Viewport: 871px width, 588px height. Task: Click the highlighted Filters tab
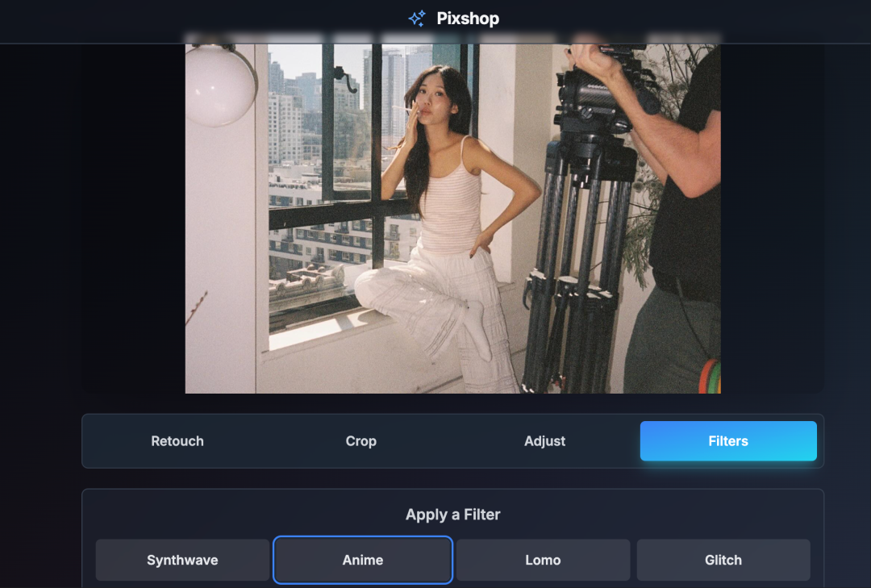pyautogui.click(x=727, y=441)
